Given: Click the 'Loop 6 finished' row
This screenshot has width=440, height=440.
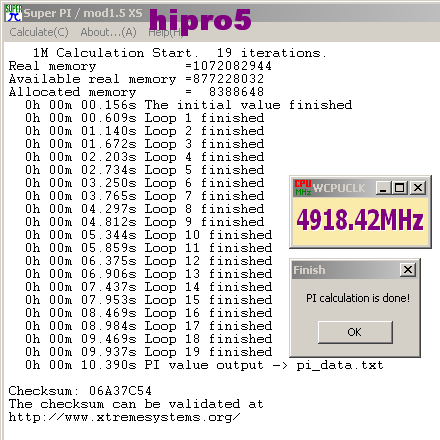Looking at the screenshot, I should click(145, 183).
